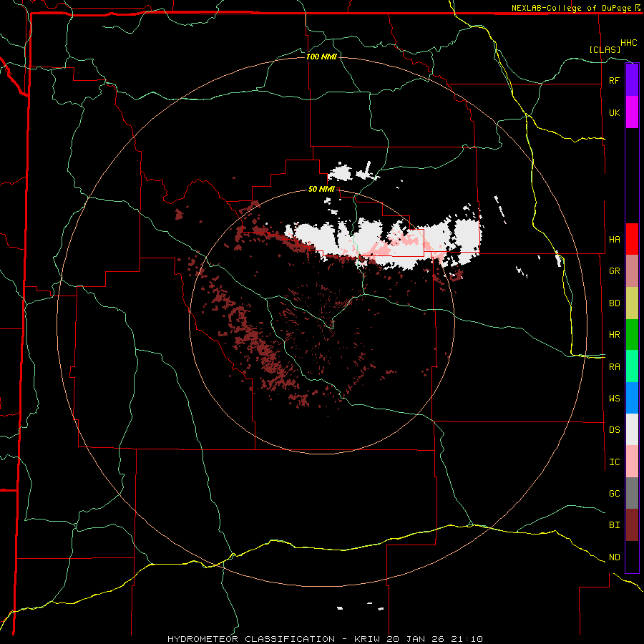This screenshot has height=644, width=644.
Task: Pick the HR green legend swatch
Action: (632, 335)
